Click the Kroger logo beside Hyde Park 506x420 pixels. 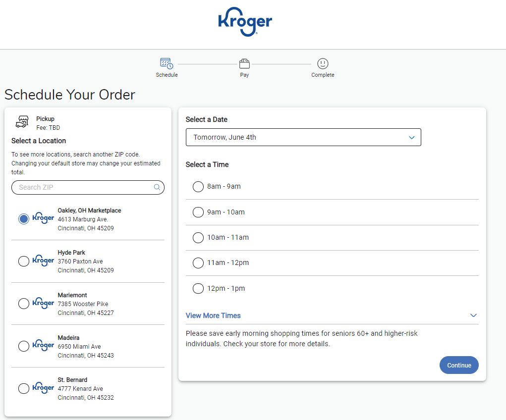(43, 261)
